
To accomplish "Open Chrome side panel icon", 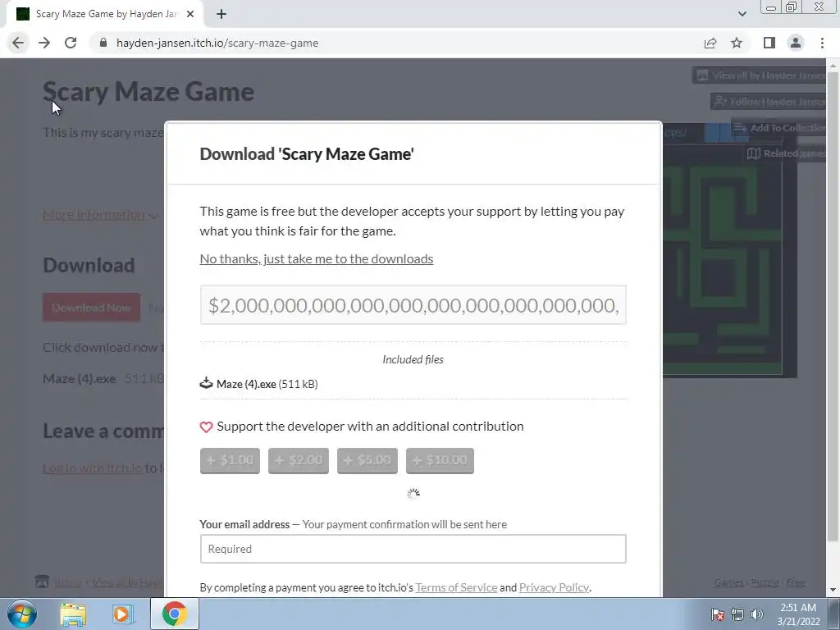I will (769, 43).
